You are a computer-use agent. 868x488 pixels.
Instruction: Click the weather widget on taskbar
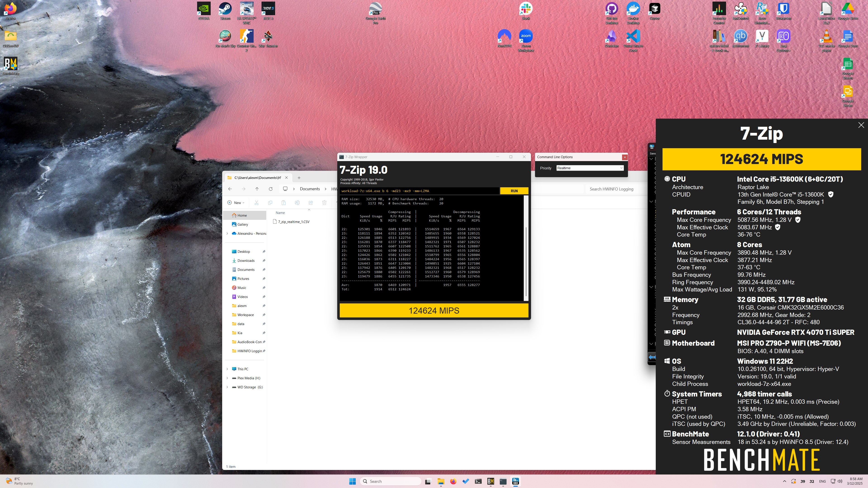(19, 482)
